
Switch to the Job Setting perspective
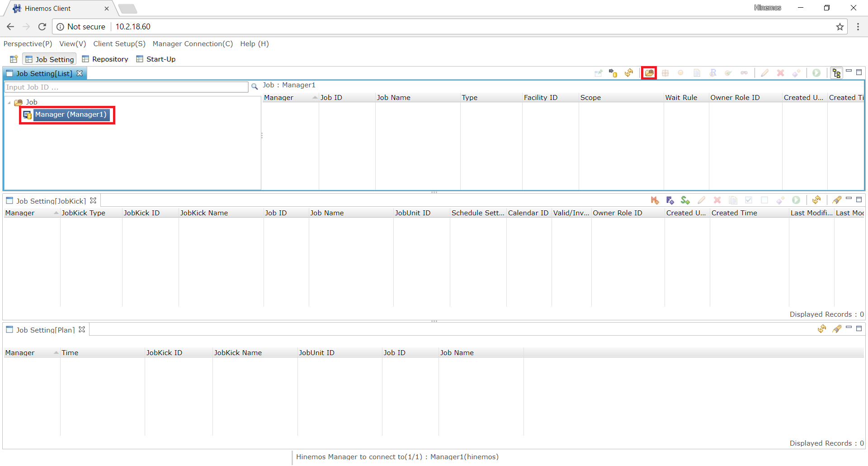(49, 59)
